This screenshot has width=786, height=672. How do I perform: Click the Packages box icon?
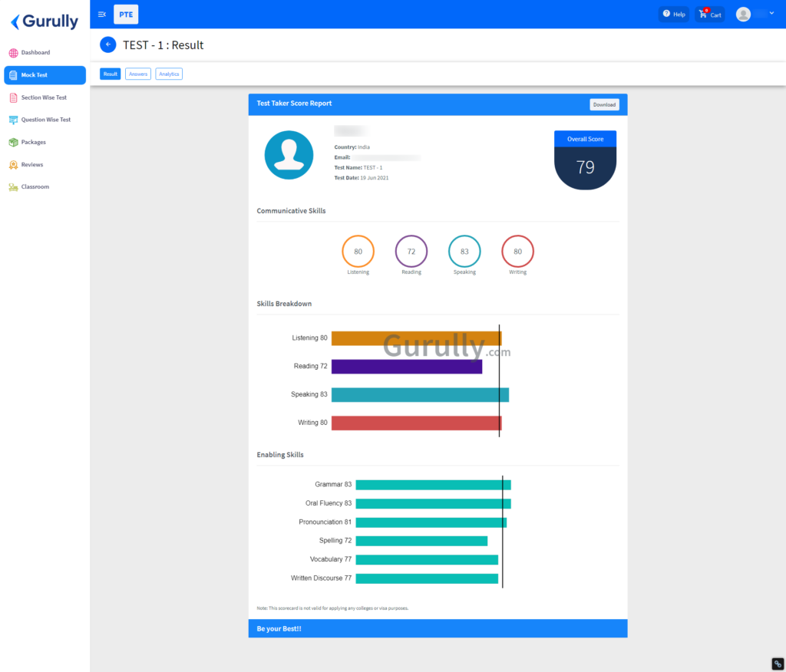pyautogui.click(x=13, y=142)
